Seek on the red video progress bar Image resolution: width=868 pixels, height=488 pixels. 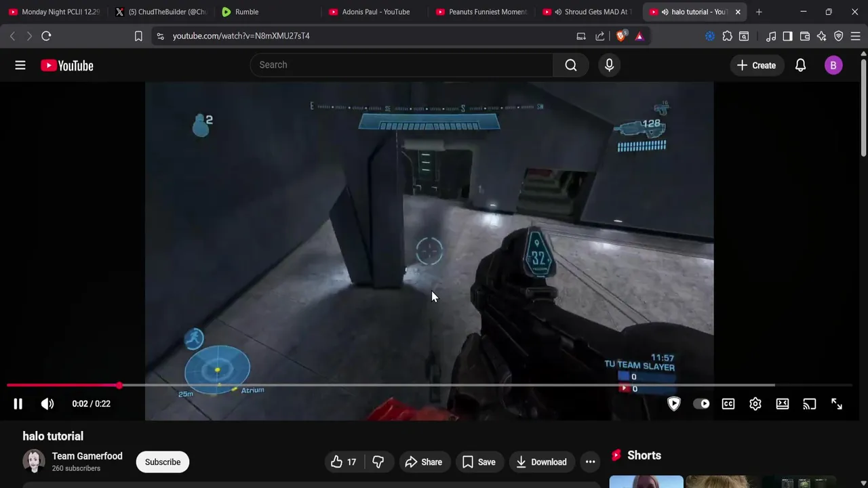(x=63, y=385)
